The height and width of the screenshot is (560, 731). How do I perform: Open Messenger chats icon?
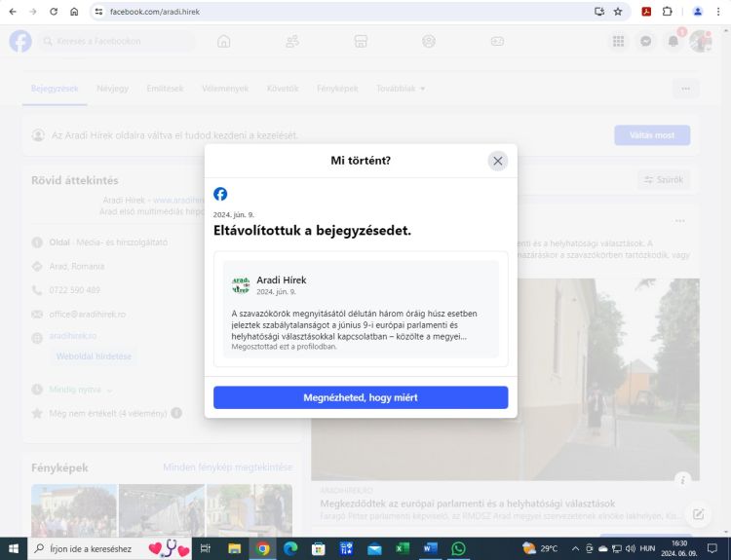[645, 42]
